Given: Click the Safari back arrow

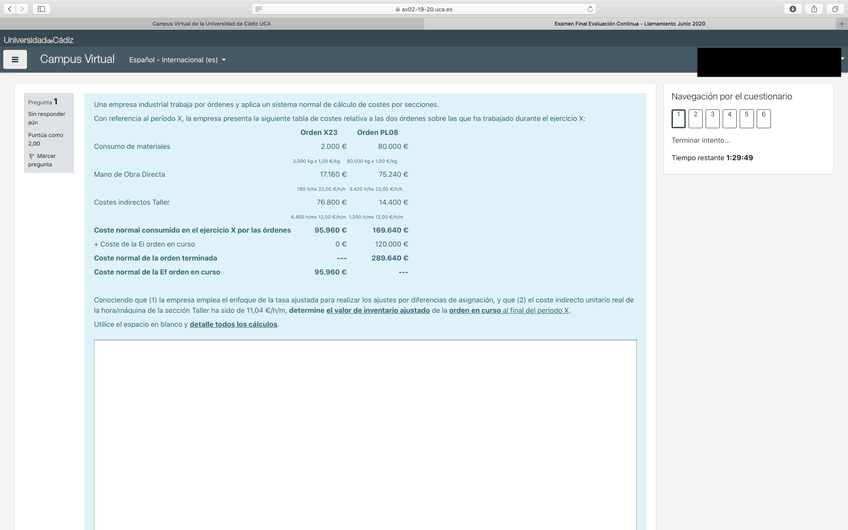Looking at the screenshot, I should [10, 9].
